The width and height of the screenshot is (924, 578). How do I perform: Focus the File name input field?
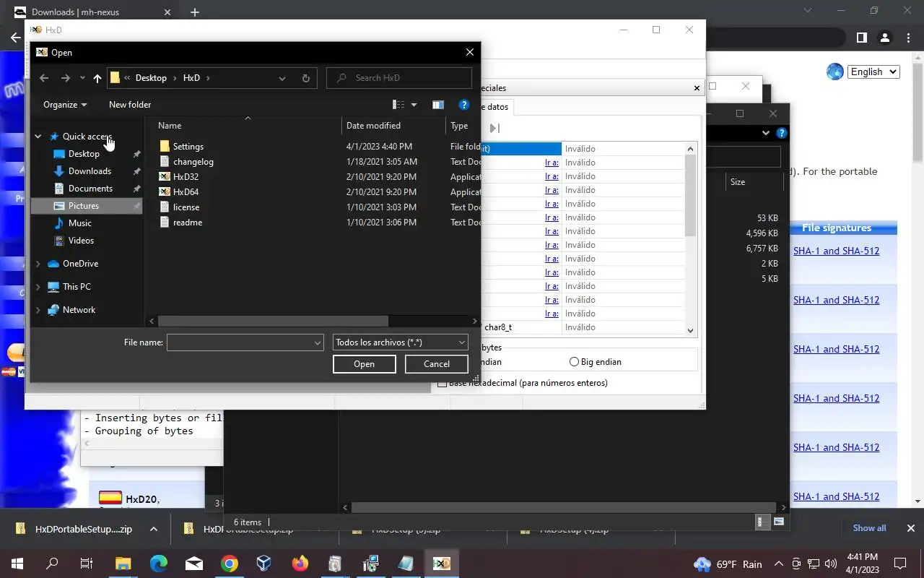(x=240, y=342)
